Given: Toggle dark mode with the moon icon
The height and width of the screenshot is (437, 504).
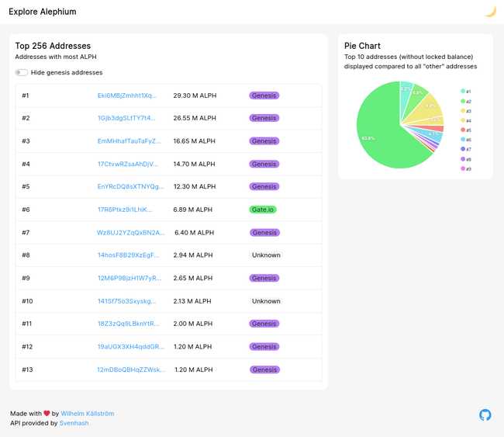Looking at the screenshot, I should click(489, 12).
